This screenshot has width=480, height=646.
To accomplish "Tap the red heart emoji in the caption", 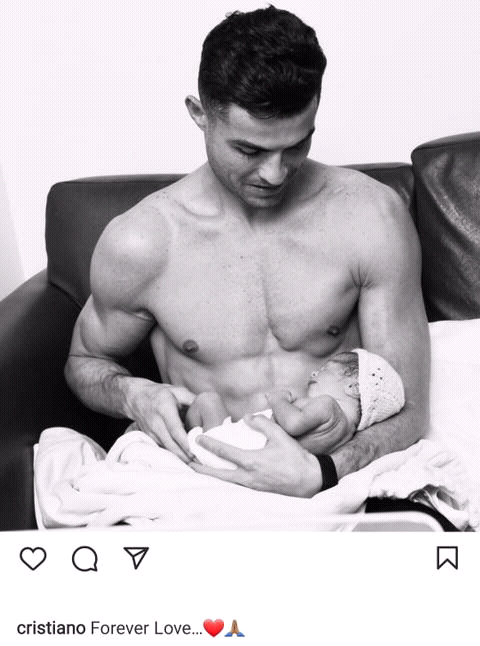I will pyautogui.click(x=213, y=628).
